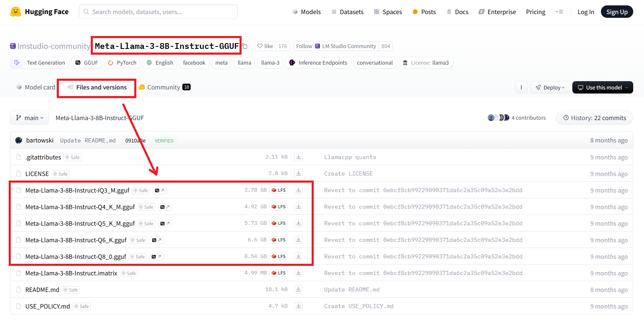
Task: Open Posts in the top navigation
Action: pyautogui.click(x=424, y=12)
